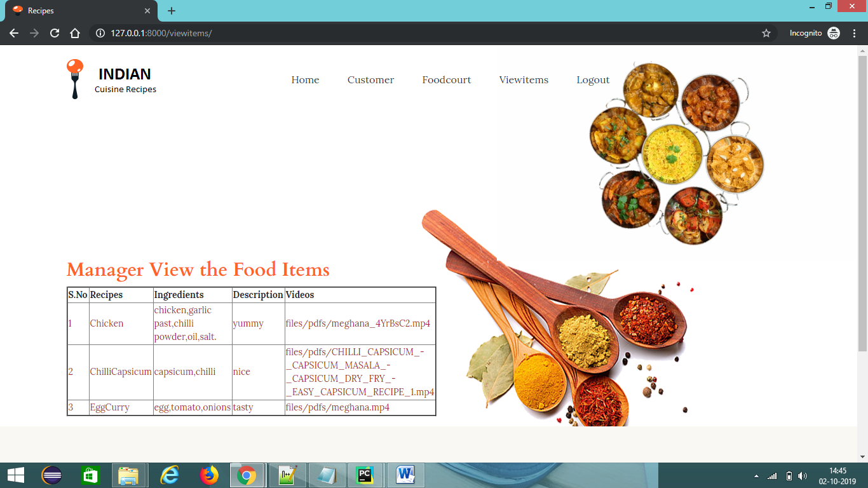This screenshot has width=868, height=488.
Task: Open a new tab with plus button
Action: click(x=172, y=11)
